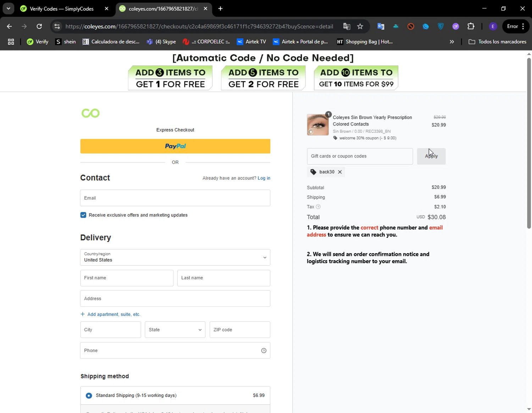This screenshot has height=413, width=532.
Task: Pay with the PayPal express checkout button
Action: (175, 146)
